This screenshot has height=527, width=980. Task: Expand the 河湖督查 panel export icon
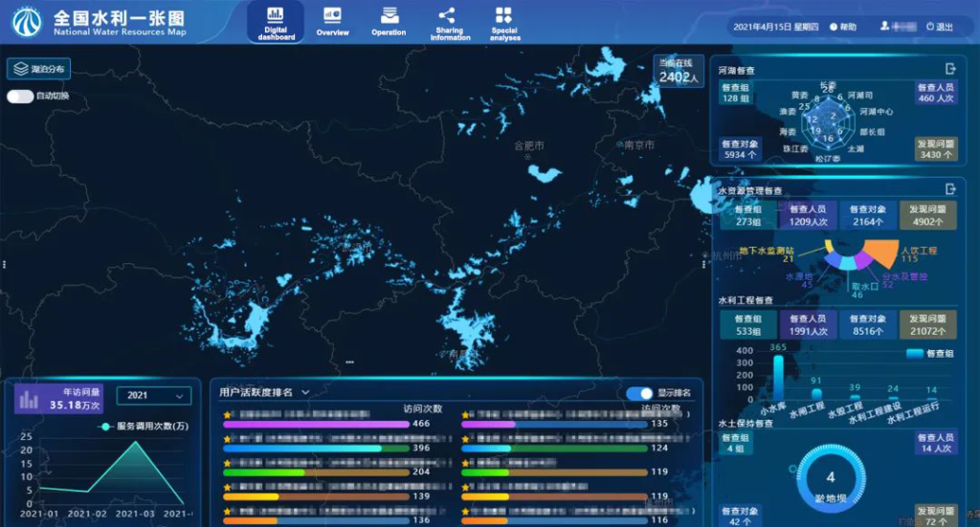tap(950, 69)
